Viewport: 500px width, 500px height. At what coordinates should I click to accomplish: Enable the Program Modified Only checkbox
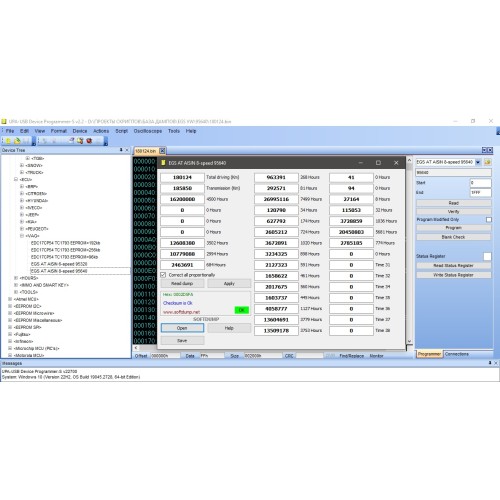point(489,220)
